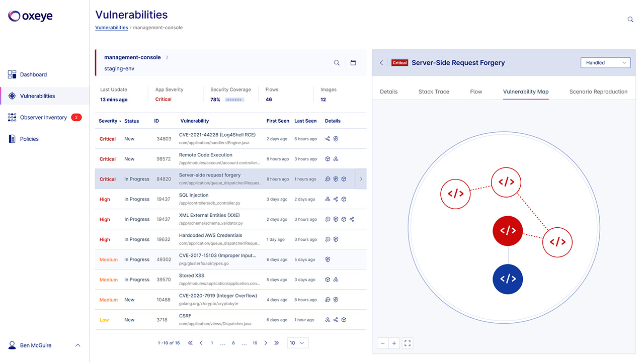Click the search icon in top right corner
The width and height of the screenshot is (644, 362).
630,20
